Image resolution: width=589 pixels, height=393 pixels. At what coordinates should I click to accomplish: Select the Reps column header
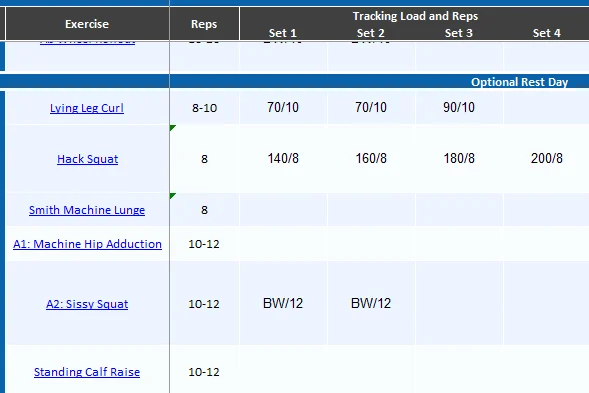(204, 24)
